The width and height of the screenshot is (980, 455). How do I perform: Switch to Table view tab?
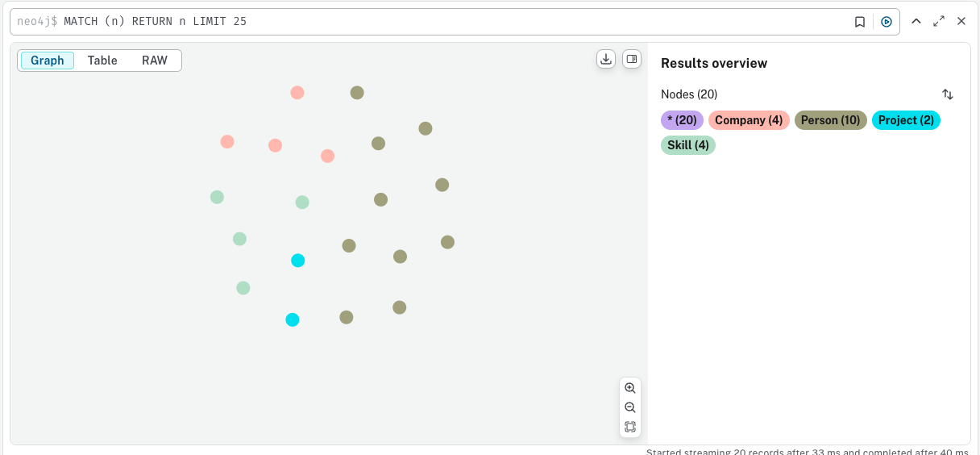102,61
